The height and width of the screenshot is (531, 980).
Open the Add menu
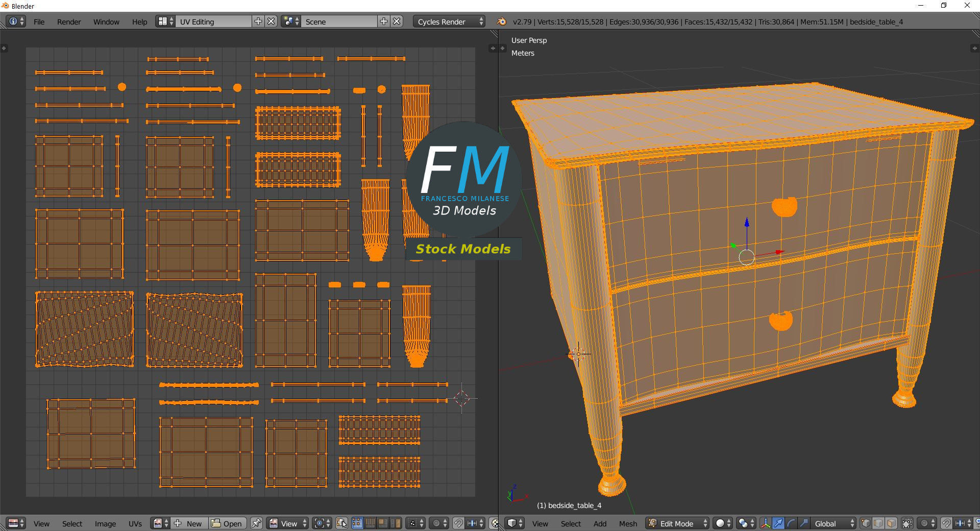click(x=600, y=523)
